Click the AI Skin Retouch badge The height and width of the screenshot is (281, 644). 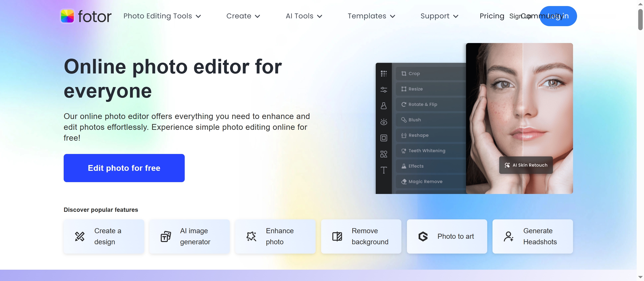click(526, 165)
